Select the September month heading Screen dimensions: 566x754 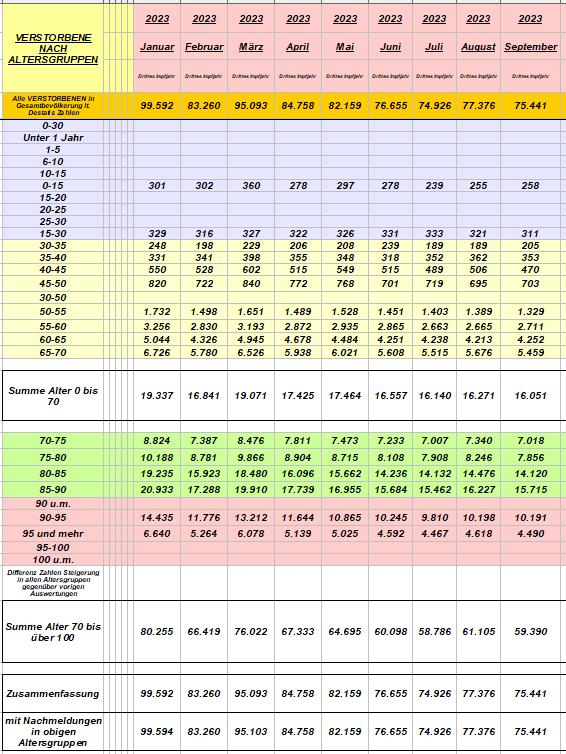[x=530, y=47]
